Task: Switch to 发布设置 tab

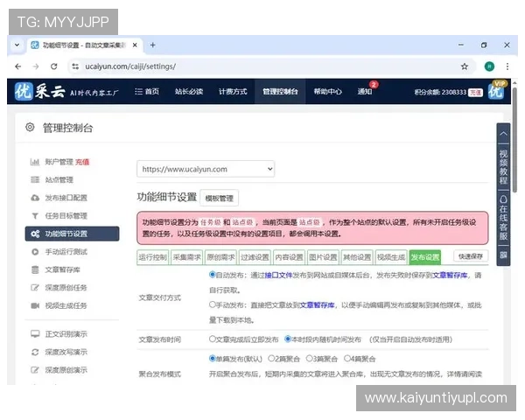Action: 425,257
